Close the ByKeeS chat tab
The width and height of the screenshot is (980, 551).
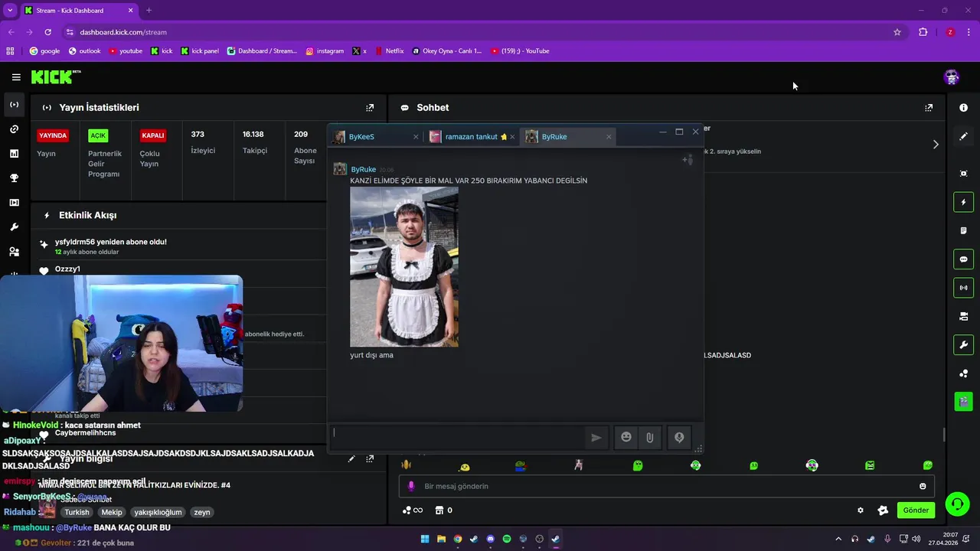(x=416, y=137)
